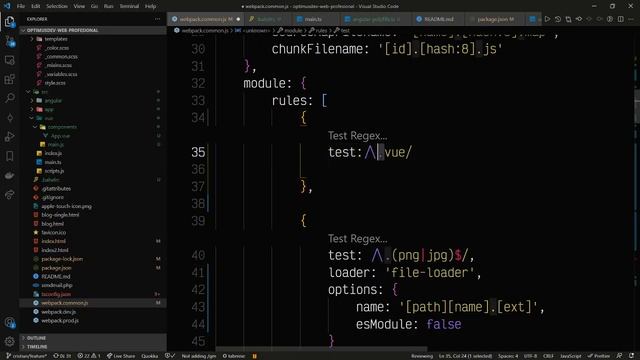Open the Manage gear icon
The width and height of the screenshot is (640, 360).
9,341
